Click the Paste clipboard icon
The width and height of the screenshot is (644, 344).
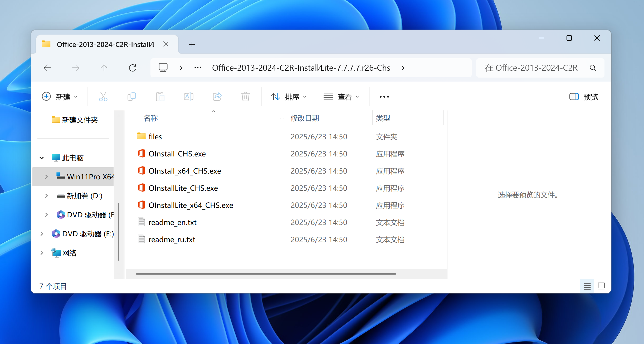pos(160,97)
